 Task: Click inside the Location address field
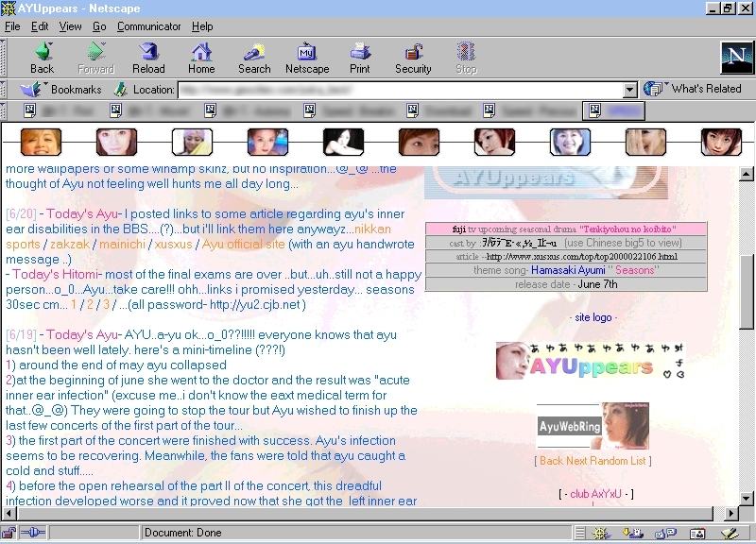point(397,90)
